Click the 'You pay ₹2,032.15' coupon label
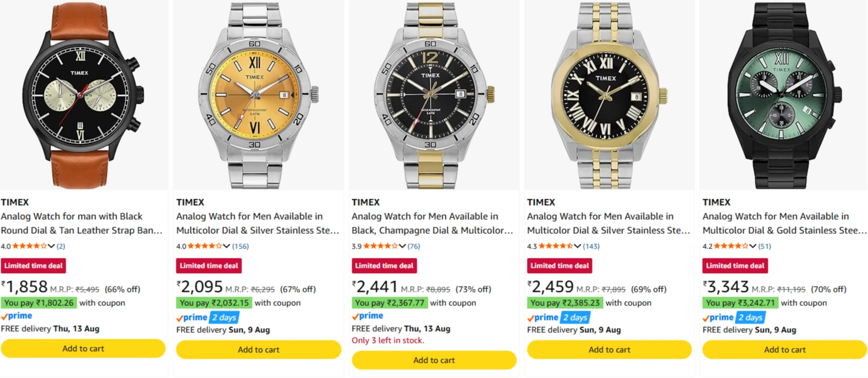 pos(215,303)
